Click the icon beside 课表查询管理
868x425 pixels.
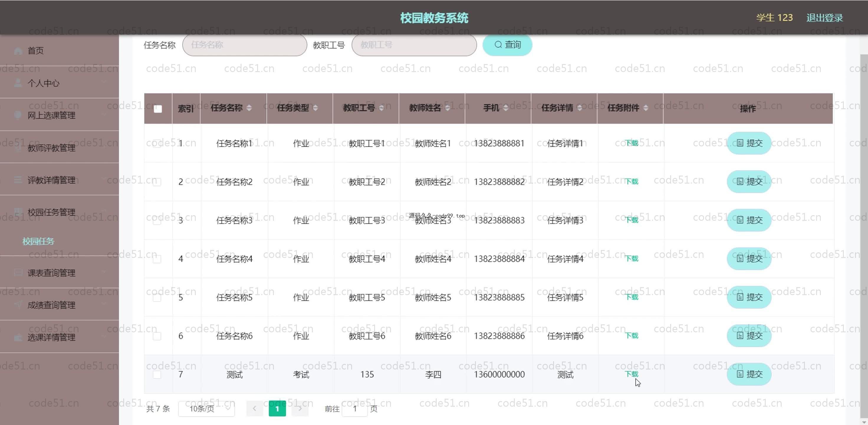tap(18, 272)
